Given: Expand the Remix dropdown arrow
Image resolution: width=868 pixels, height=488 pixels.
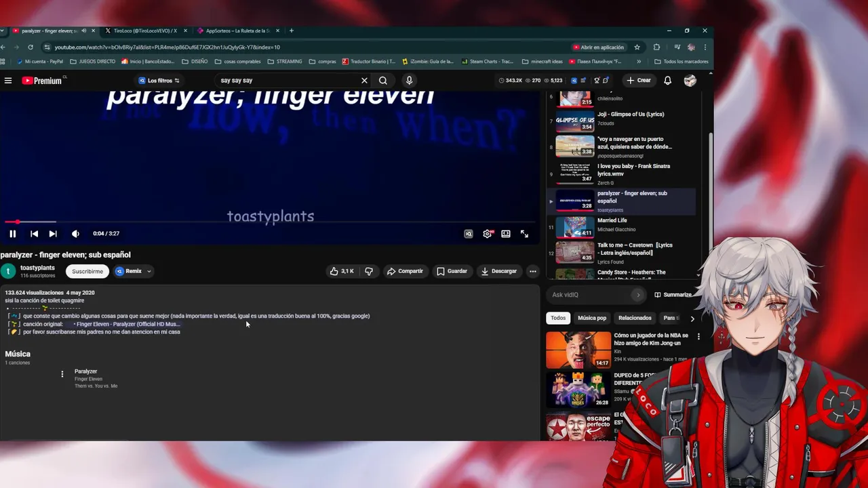Looking at the screenshot, I should click(149, 271).
